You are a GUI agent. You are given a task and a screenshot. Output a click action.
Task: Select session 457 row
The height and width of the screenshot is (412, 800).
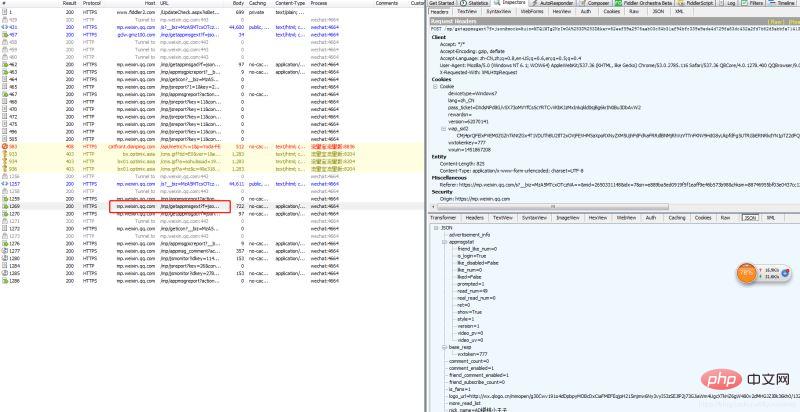[x=212, y=35]
